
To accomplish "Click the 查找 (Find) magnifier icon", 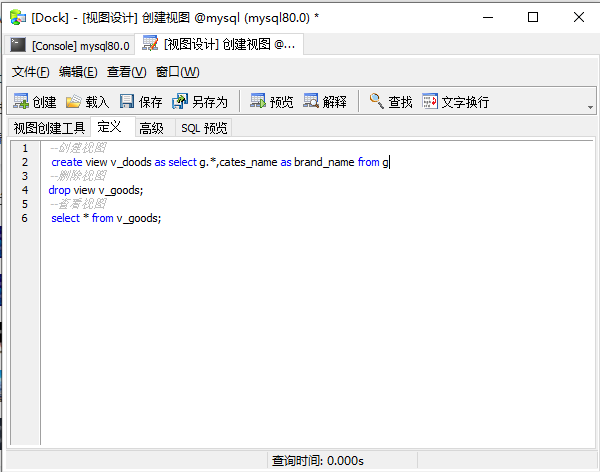I will (377, 101).
